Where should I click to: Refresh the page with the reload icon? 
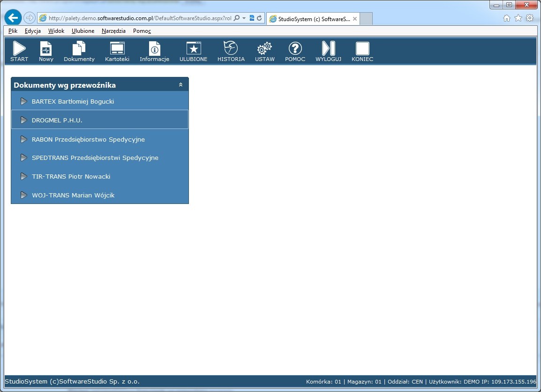click(x=259, y=18)
